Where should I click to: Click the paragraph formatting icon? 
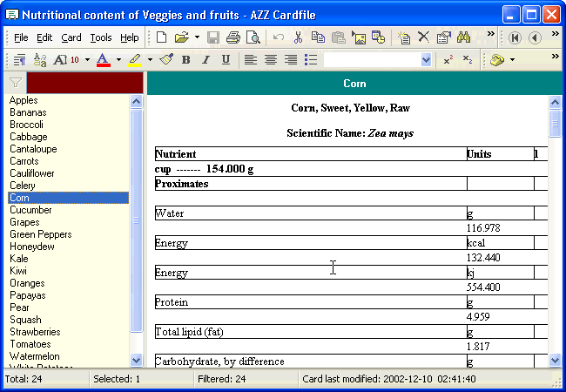[x=19, y=59]
